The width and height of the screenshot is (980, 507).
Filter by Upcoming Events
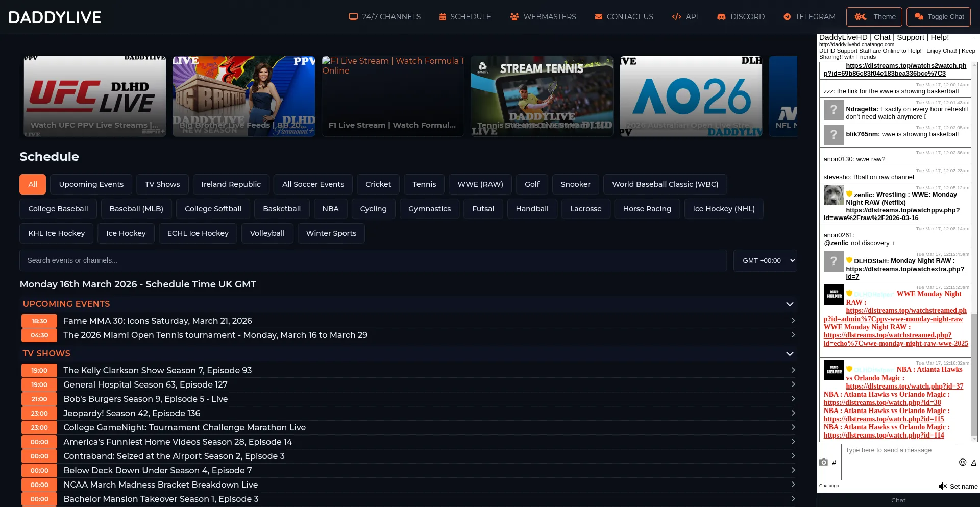(x=91, y=184)
